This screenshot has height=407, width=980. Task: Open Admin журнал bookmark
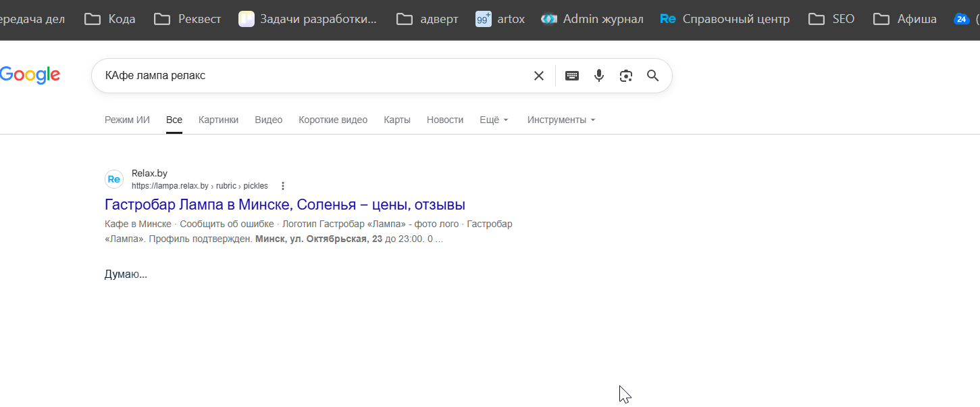pyautogui.click(x=592, y=19)
